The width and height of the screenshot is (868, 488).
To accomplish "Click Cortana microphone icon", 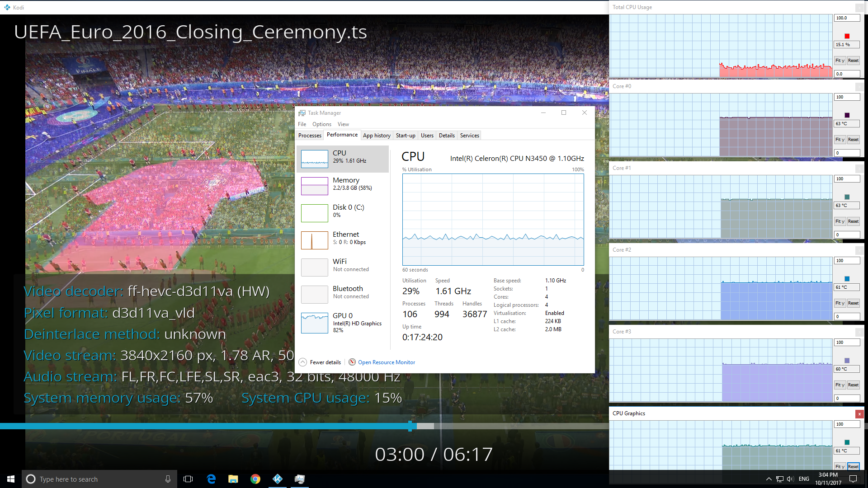I will click(168, 479).
